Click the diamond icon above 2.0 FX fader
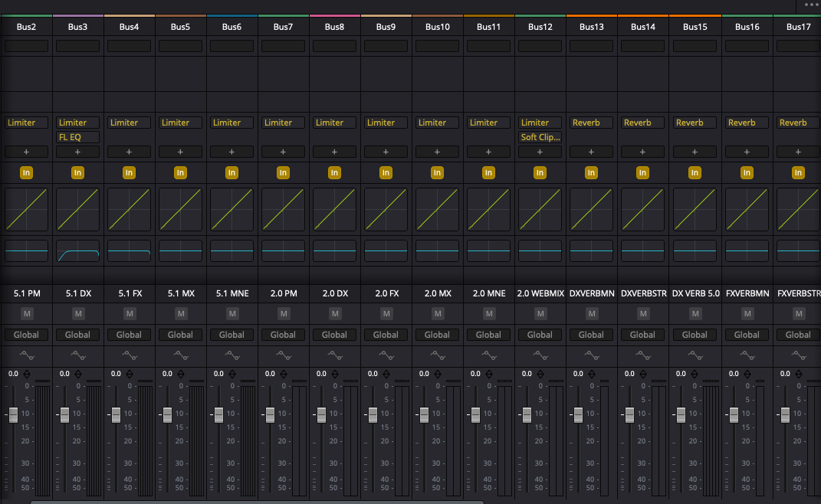The width and height of the screenshot is (821, 504). click(387, 374)
